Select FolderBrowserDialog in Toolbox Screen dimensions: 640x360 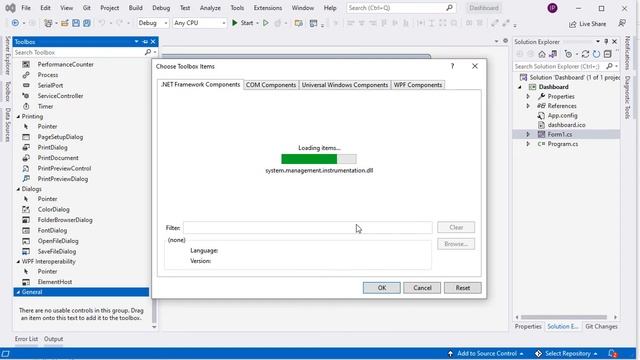tap(65, 220)
